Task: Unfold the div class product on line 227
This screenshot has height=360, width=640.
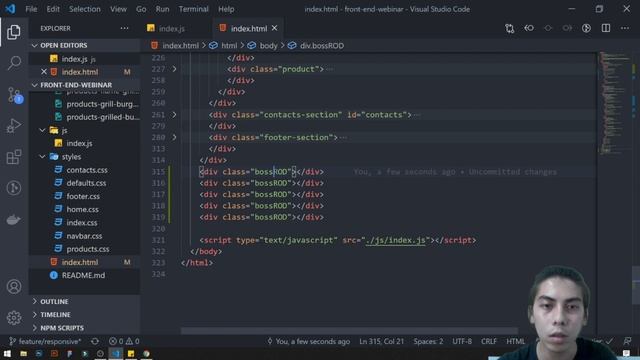Action: click(x=174, y=69)
